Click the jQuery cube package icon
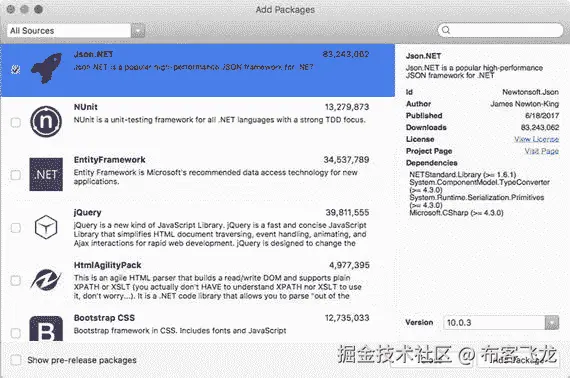The width and height of the screenshot is (570, 378). coord(46,227)
